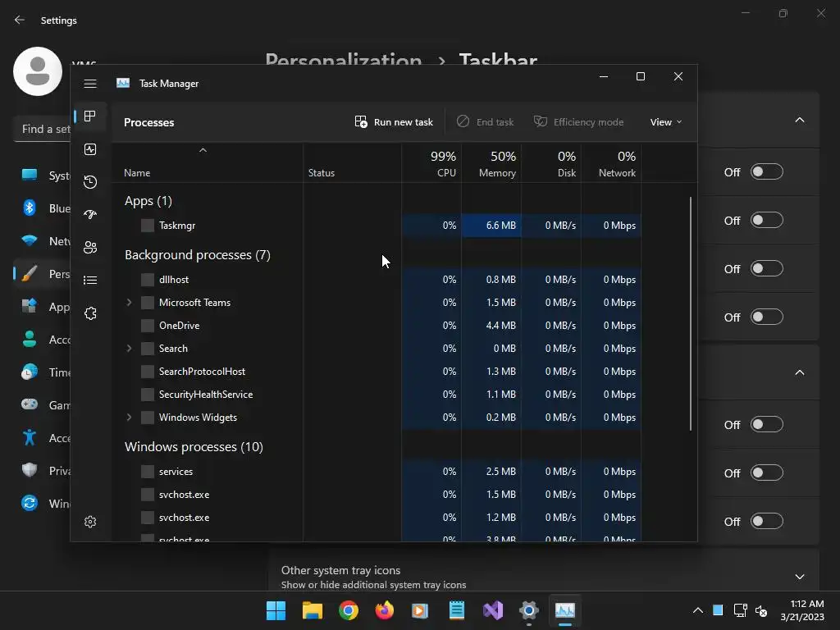This screenshot has height=630, width=840.
Task: Select the dllhost process row
Action: click(x=377, y=280)
